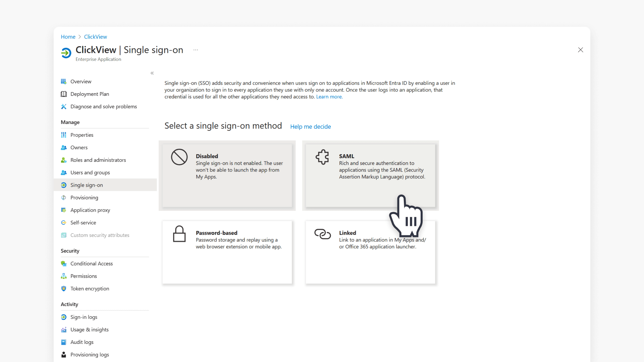Open Users and groups menu item
The image size is (644, 362).
(90, 173)
